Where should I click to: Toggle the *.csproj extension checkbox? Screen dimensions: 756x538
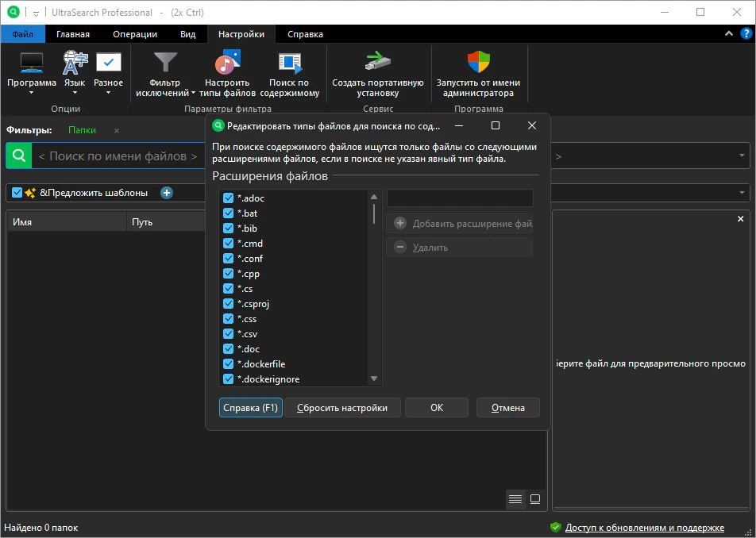(229, 304)
